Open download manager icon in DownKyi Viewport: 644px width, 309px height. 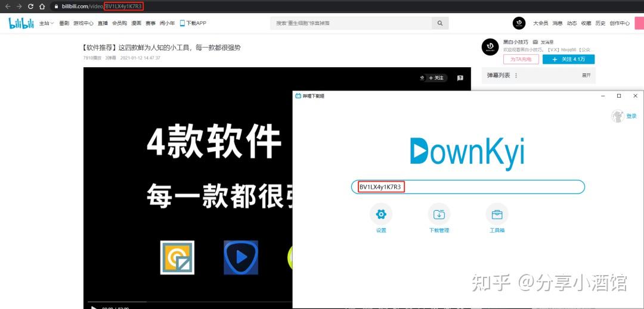click(x=439, y=214)
